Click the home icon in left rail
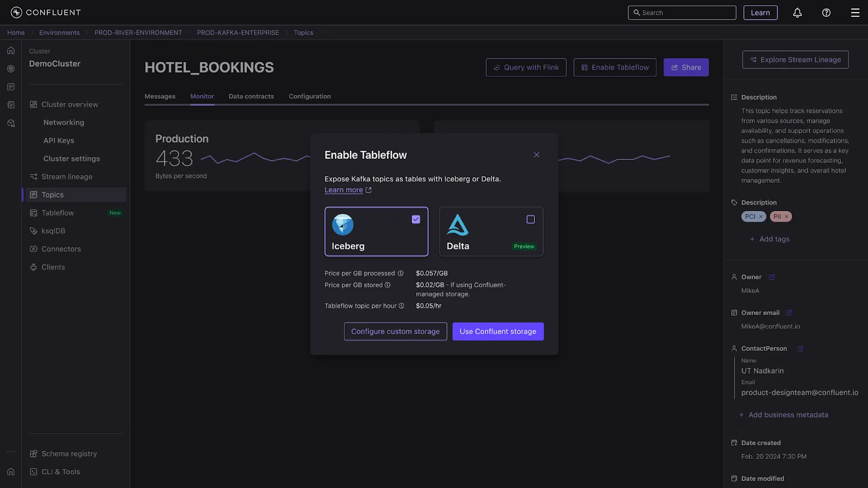The width and height of the screenshot is (868, 488). tap(11, 50)
